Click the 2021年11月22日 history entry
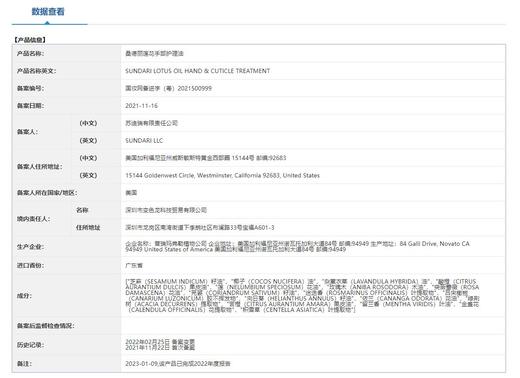Viewport: 520px width, 378px height. pyautogui.click(x=160, y=348)
